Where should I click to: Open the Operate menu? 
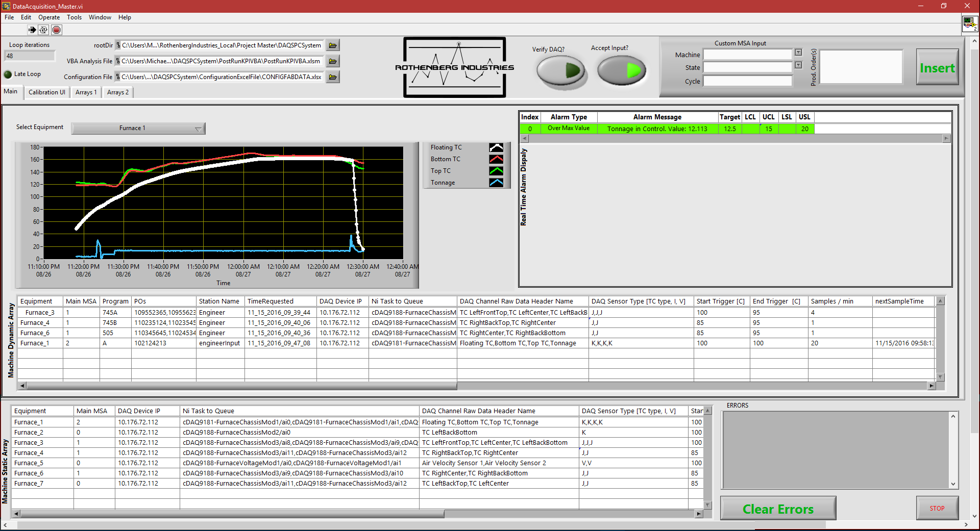pos(49,17)
